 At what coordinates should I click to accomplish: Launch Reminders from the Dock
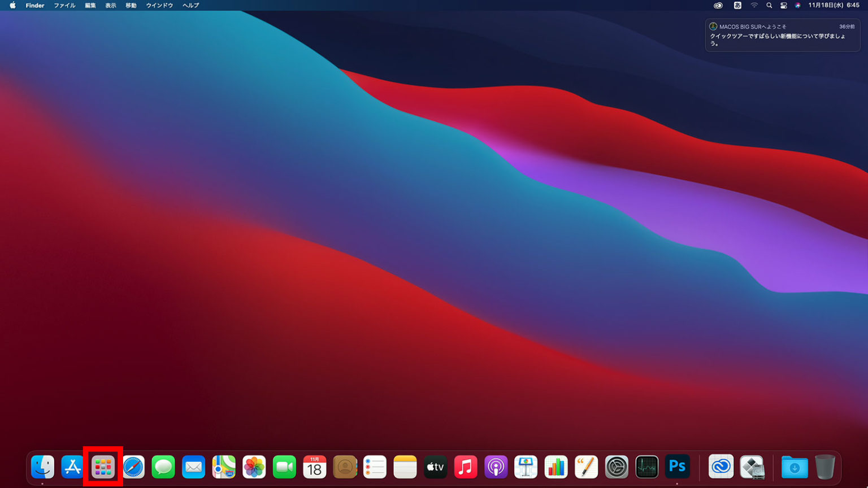point(375,467)
